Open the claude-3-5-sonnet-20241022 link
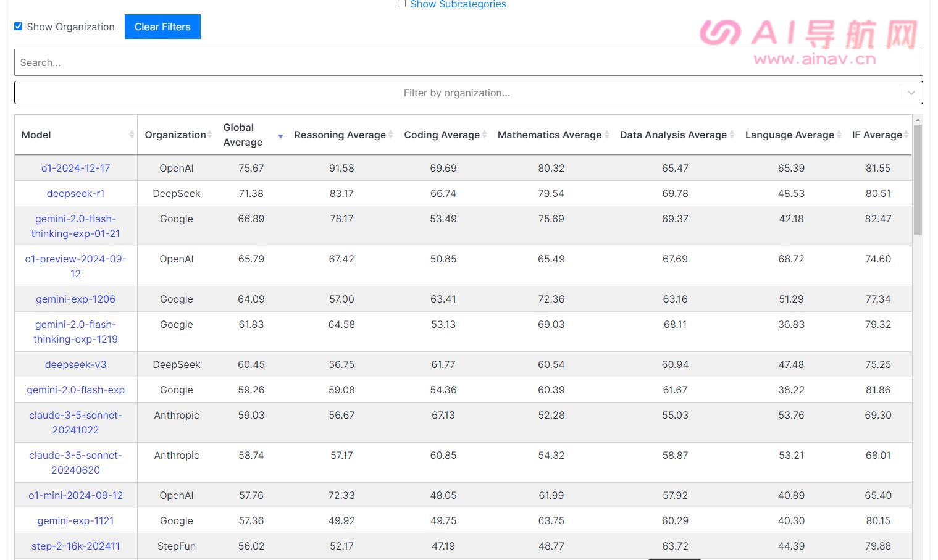 76,422
